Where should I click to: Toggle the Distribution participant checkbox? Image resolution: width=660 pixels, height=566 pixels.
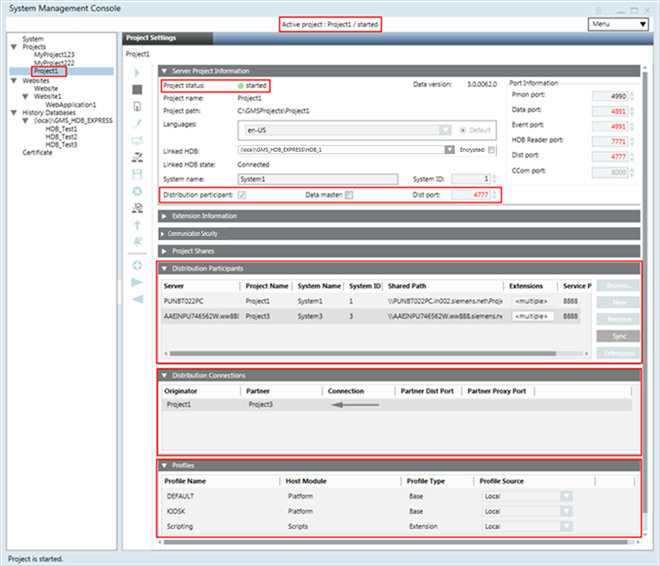(x=242, y=194)
